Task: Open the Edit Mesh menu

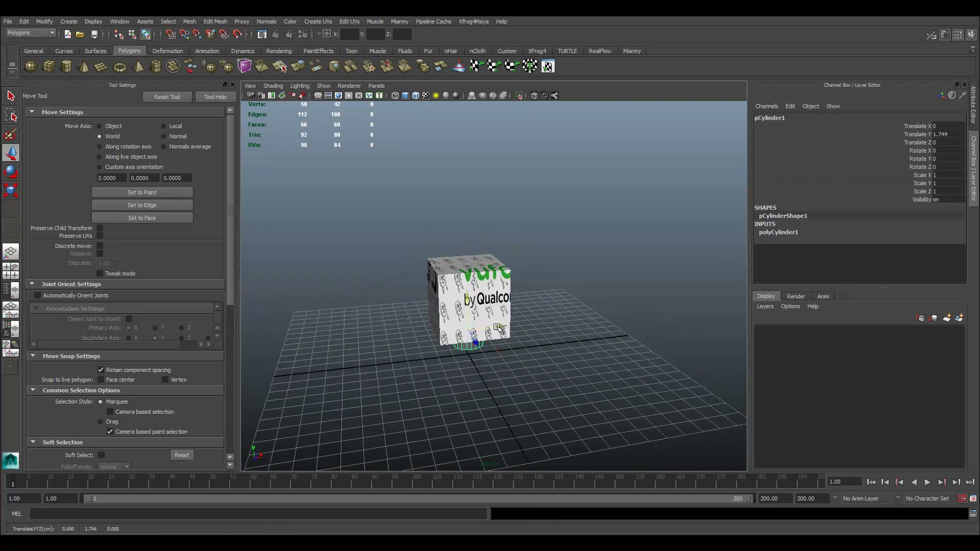Action: coord(215,21)
